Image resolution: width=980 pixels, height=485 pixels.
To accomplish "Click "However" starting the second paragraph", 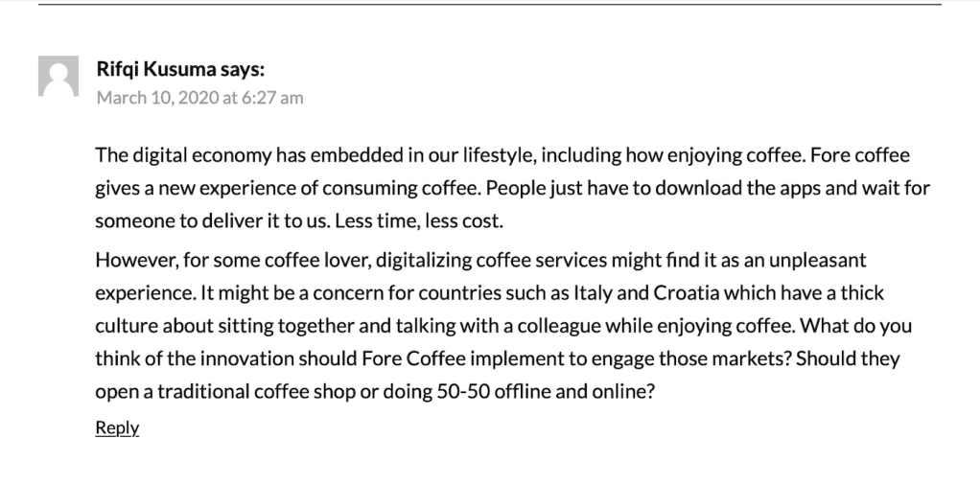I will pos(131,260).
